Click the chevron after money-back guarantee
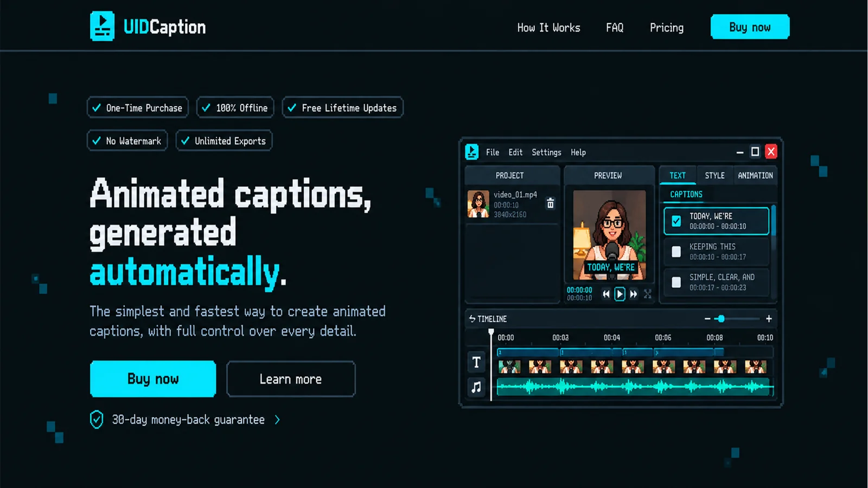The height and width of the screenshot is (488, 868). (277, 420)
